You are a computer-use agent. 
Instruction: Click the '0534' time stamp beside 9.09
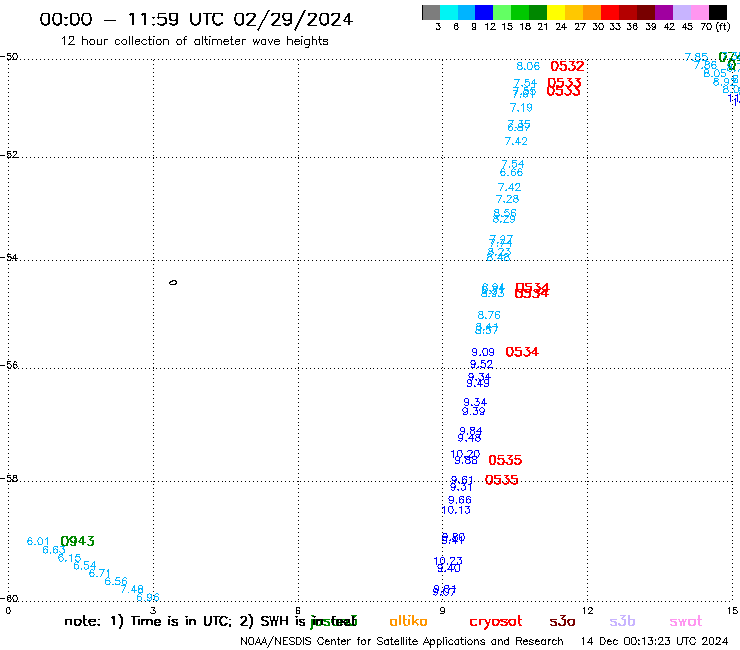coord(522,352)
